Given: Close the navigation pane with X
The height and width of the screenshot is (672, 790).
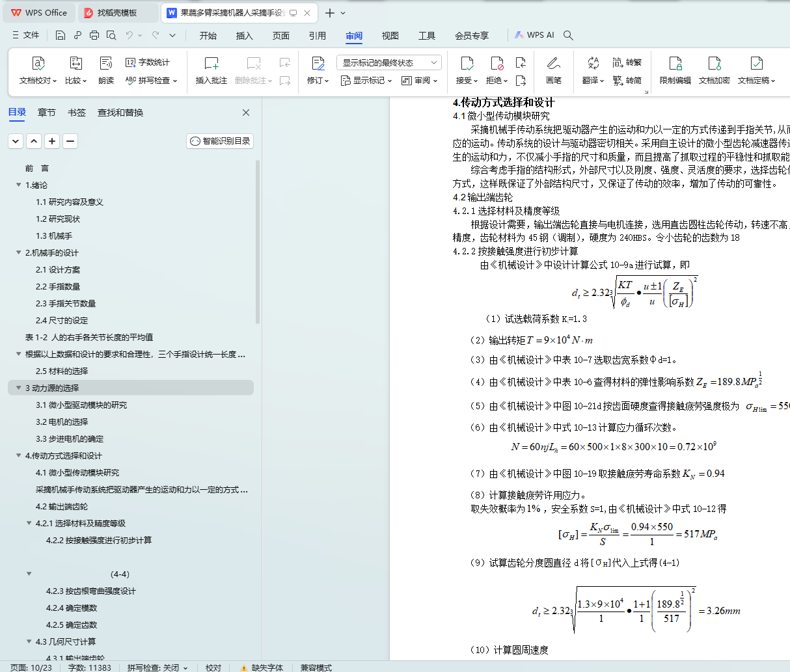Looking at the screenshot, I should [246, 113].
